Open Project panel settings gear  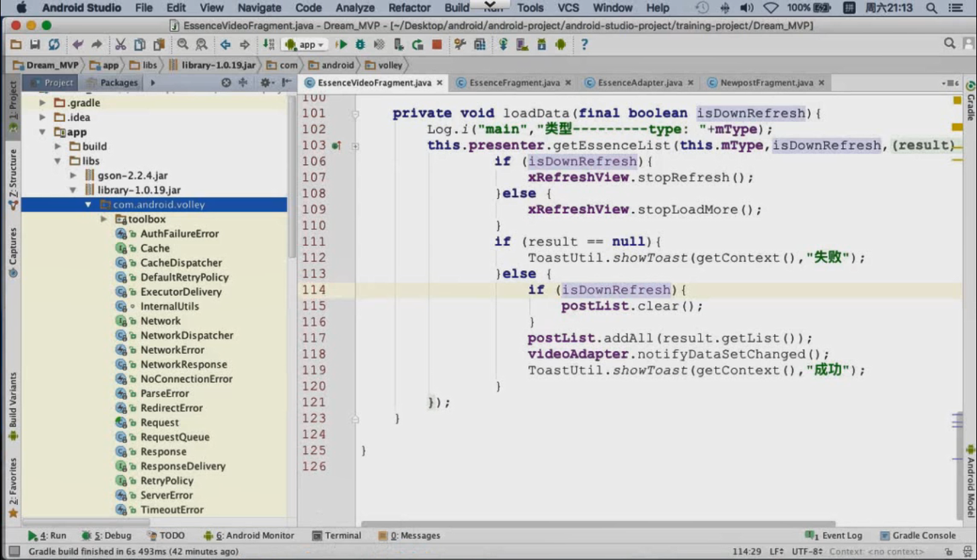pyautogui.click(x=266, y=83)
